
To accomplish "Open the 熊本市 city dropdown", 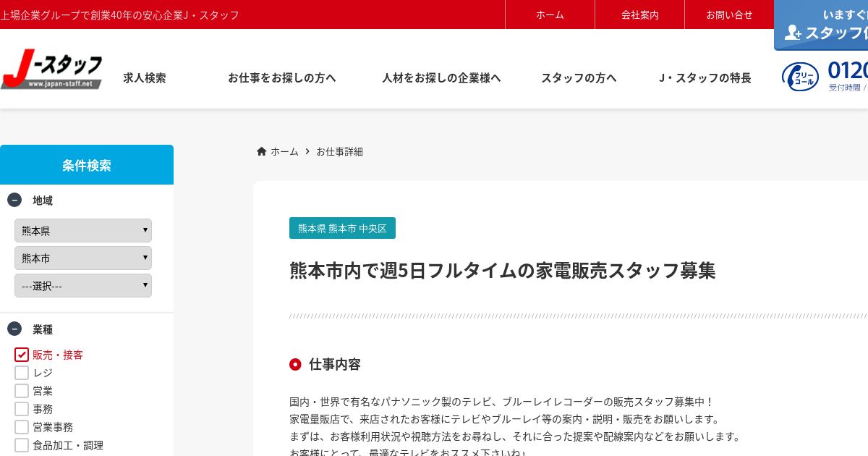I will pyautogui.click(x=83, y=258).
